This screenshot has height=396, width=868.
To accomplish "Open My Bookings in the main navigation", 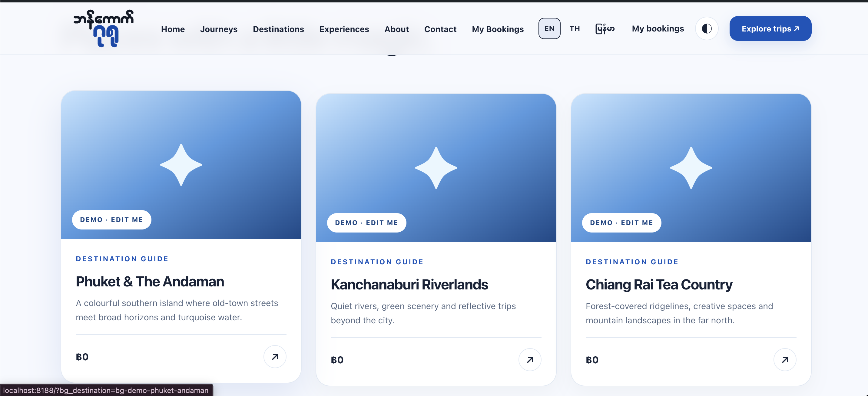I will (498, 29).
